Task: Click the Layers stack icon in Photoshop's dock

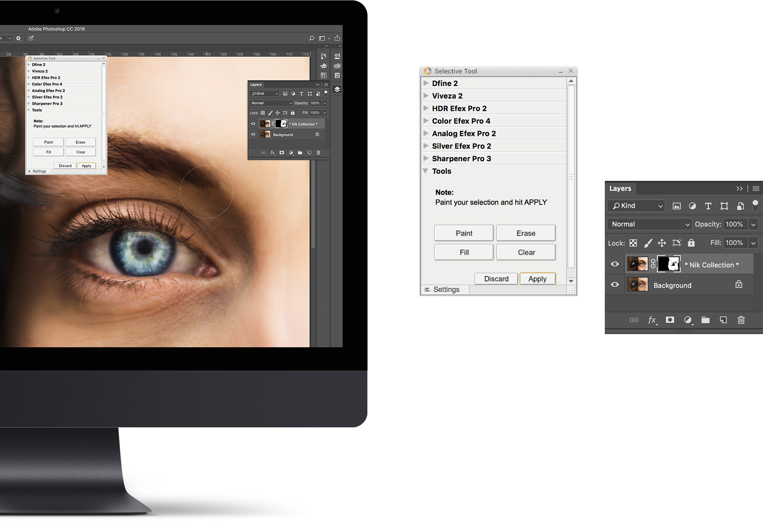Action: coord(337,89)
